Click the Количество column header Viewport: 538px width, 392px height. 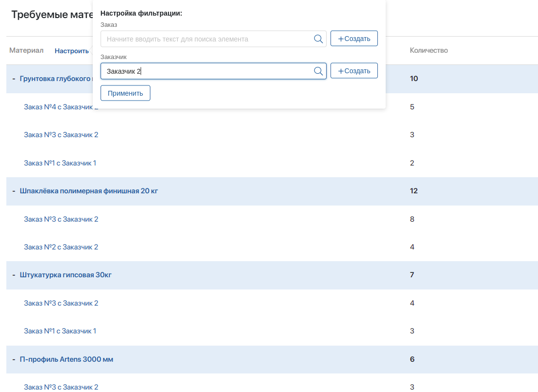429,51
